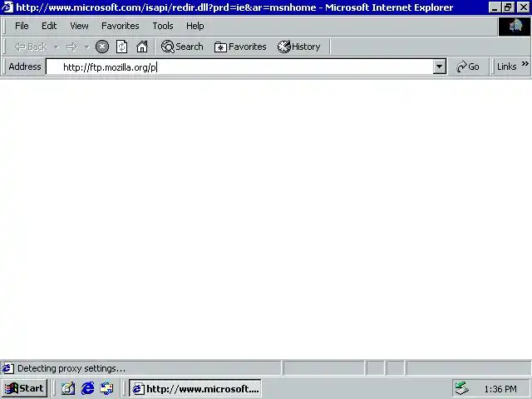Open the History pane

(x=299, y=47)
